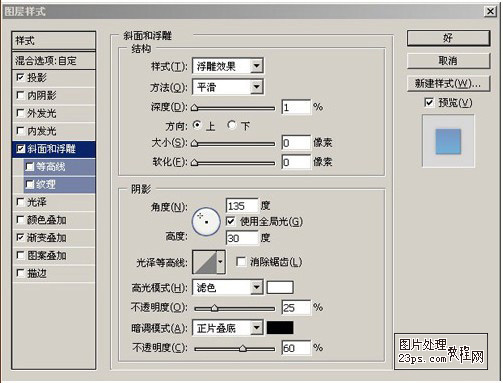Close the 图层样式 dialog
The image size is (503, 383).
pos(490,12)
